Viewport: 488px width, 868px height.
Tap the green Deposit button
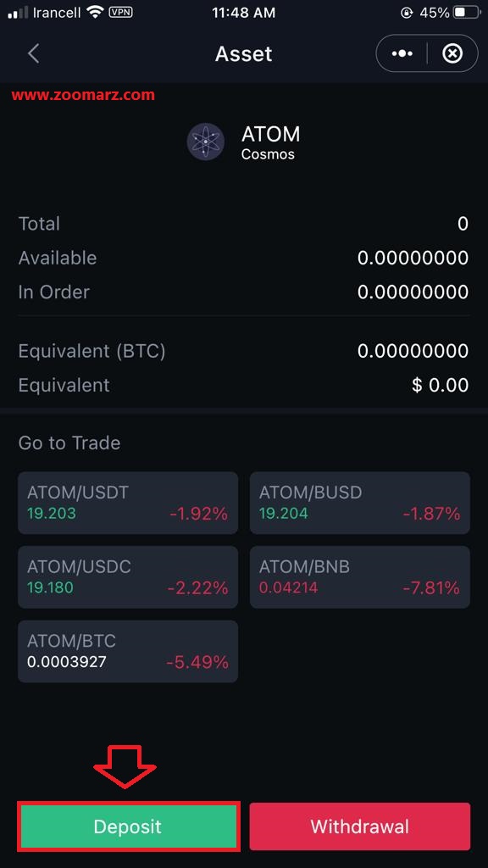point(128,826)
